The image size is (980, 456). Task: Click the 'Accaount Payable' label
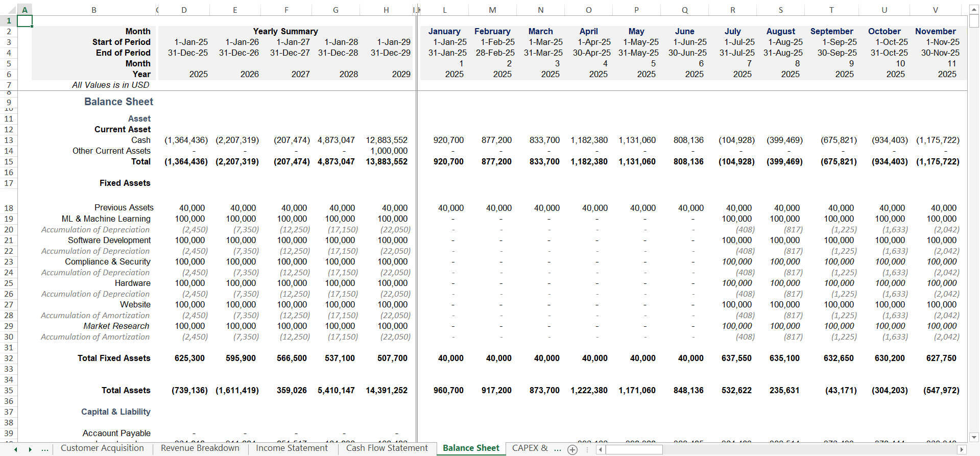coord(116,434)
